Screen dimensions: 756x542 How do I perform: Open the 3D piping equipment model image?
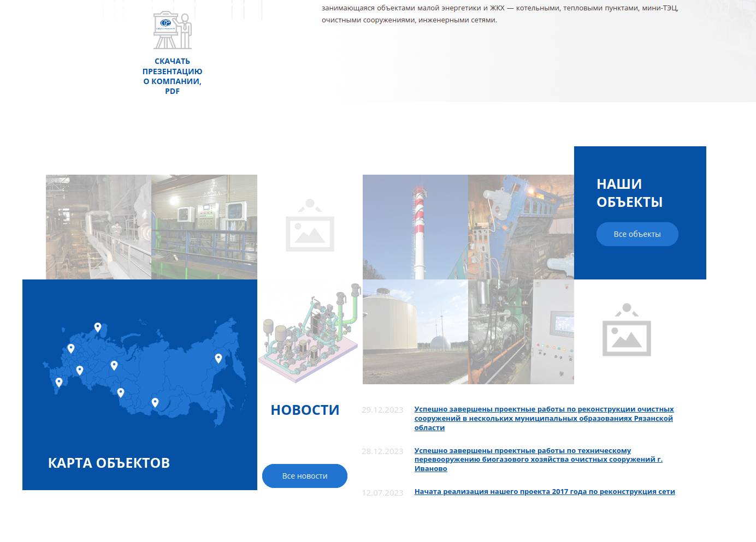(x=310, y=332)
